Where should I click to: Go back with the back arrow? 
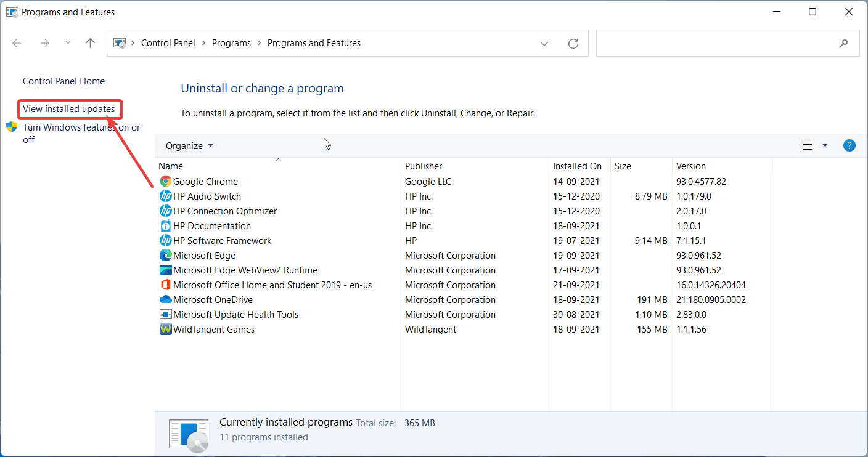[x=17, y=43]
